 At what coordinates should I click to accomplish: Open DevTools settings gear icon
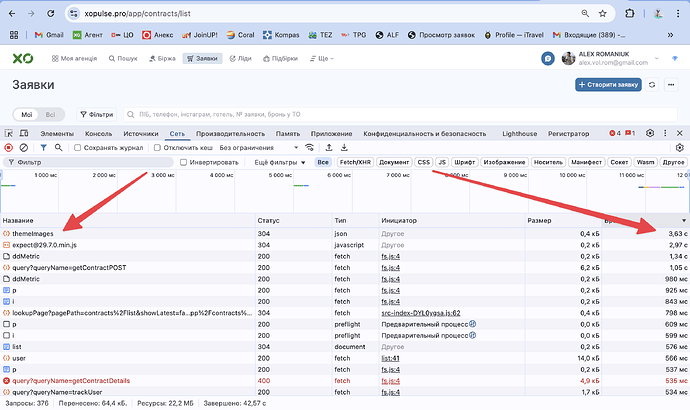[x=650, y=133]
